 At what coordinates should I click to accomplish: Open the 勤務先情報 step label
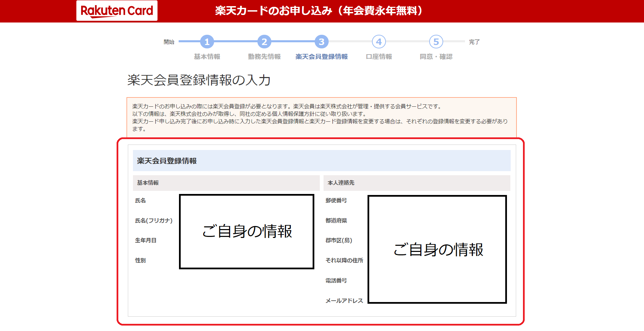[x=264, y=57]
